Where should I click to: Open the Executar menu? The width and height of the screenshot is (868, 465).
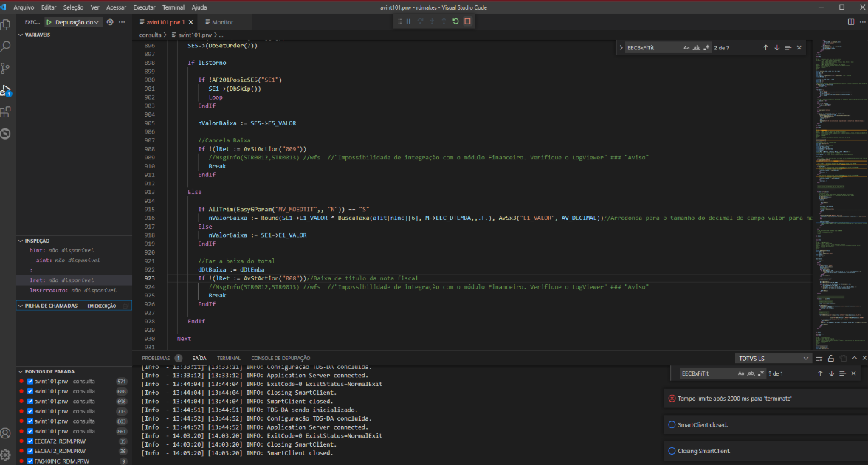(145, 7)
